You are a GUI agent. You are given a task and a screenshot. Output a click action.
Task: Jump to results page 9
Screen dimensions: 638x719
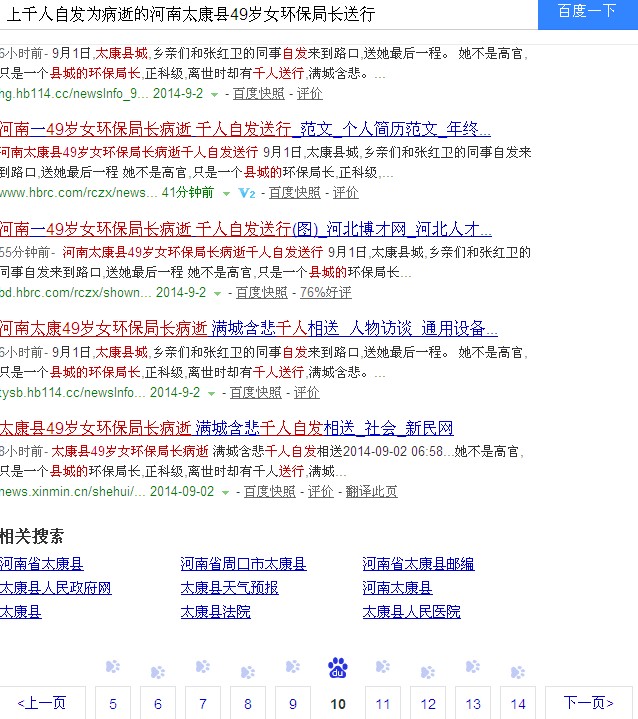click(x=293, y=703)
